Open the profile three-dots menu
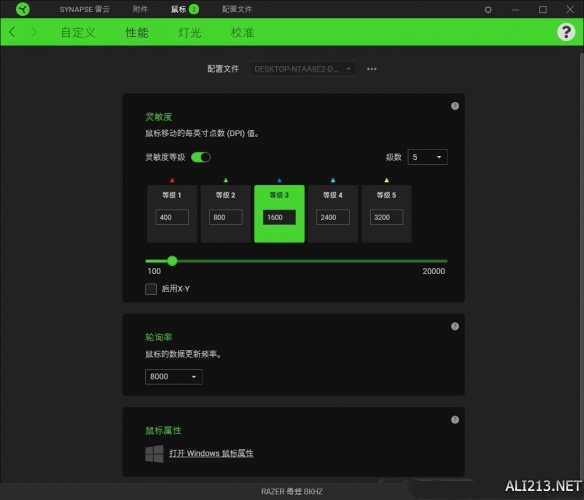Viewport: 584px width, 500px height. click(371, 69)
